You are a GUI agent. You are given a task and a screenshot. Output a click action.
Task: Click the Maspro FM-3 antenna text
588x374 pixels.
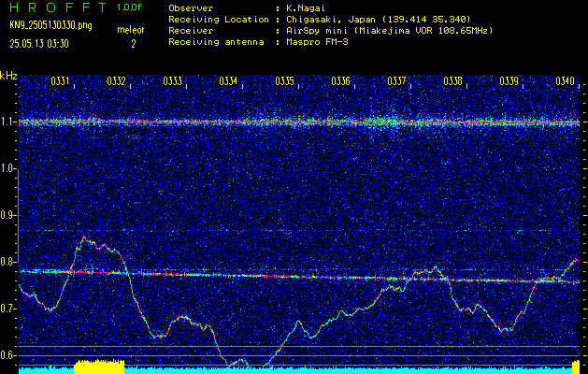[317, 42]
